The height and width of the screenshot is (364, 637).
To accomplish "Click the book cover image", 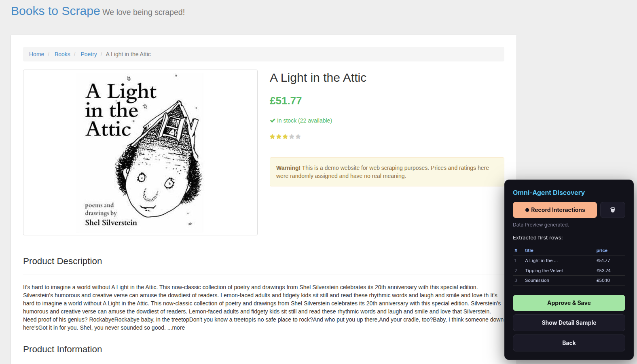I will [x=140, y=152].
